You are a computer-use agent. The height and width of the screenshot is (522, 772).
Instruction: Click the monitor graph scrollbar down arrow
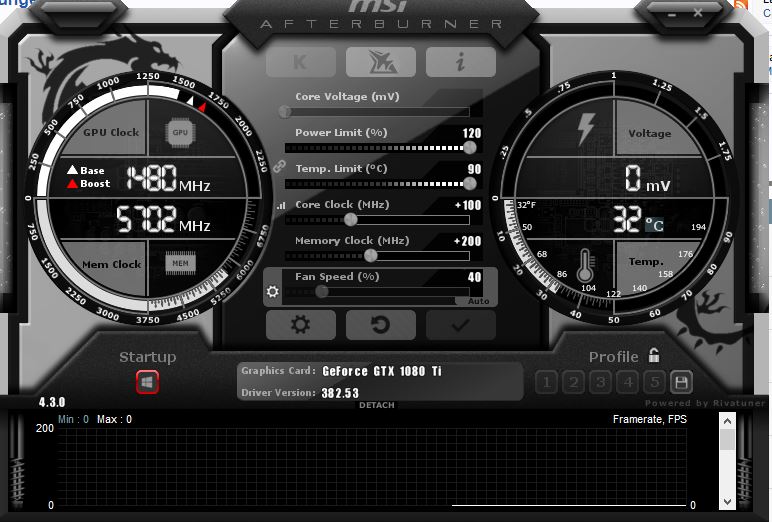coord(727,501)
